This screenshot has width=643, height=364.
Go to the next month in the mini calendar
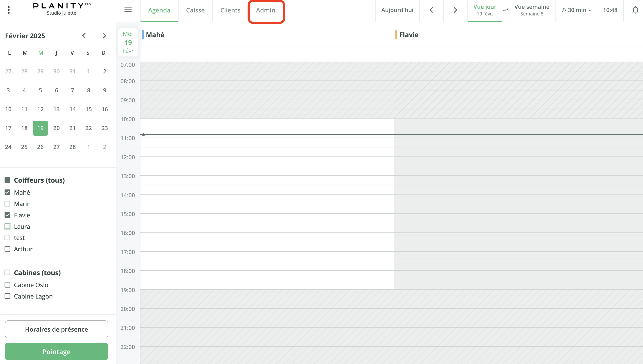click(104, 35)
